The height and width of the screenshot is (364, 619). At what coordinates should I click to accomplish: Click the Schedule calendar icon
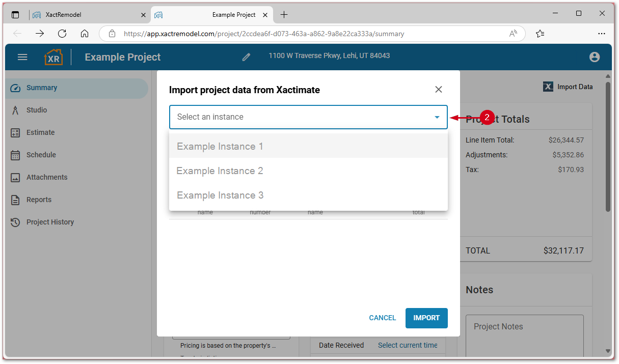coord(15,155)
